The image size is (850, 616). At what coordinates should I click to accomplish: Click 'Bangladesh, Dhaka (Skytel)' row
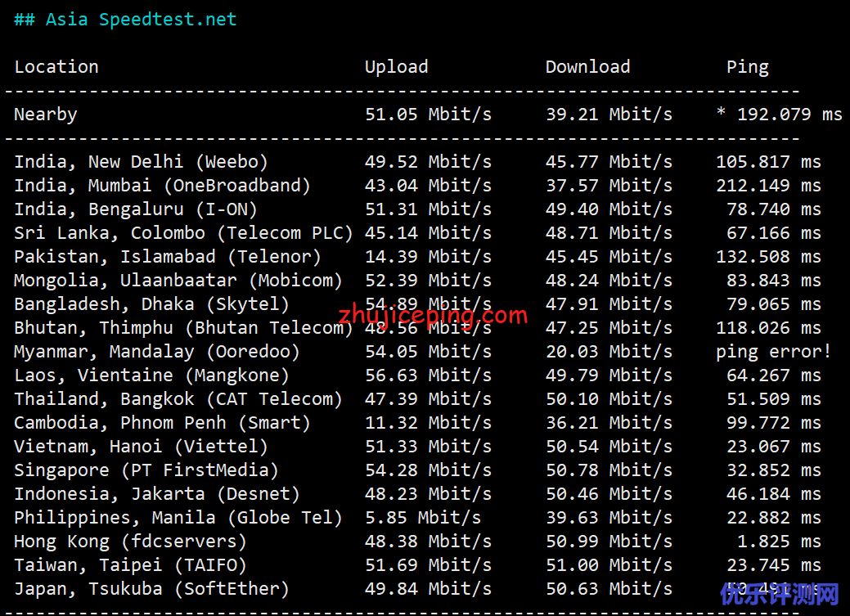click(417, 304)
